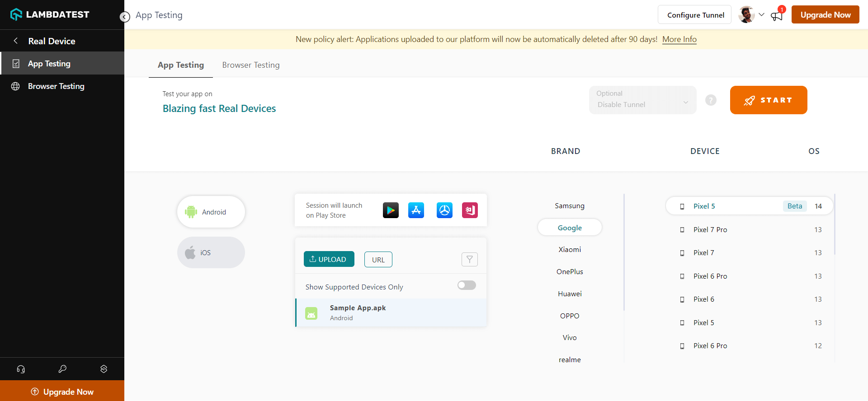Click Upgrade Now in sidebar footer
This screenshot has width=868, height=401.
pos(62,391)
